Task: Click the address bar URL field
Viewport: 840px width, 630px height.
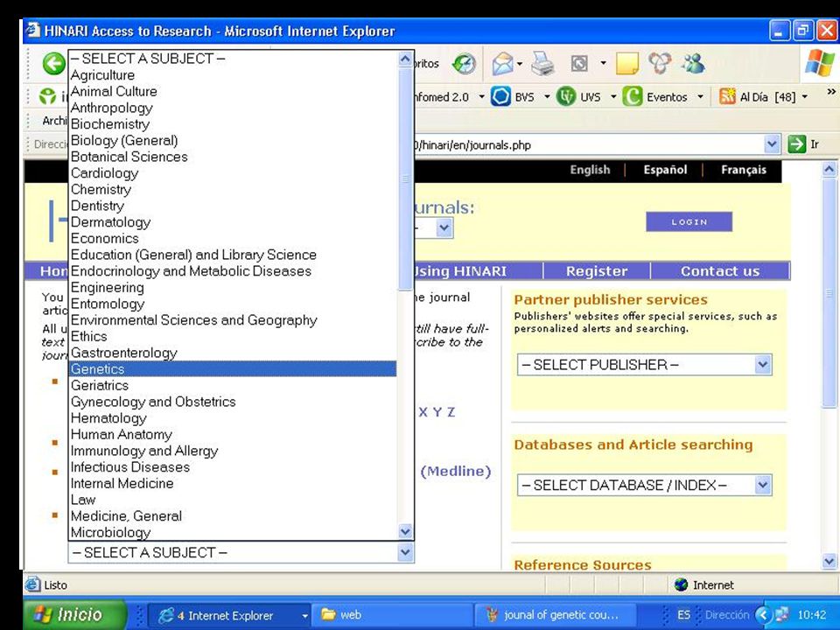Action: 588,144
